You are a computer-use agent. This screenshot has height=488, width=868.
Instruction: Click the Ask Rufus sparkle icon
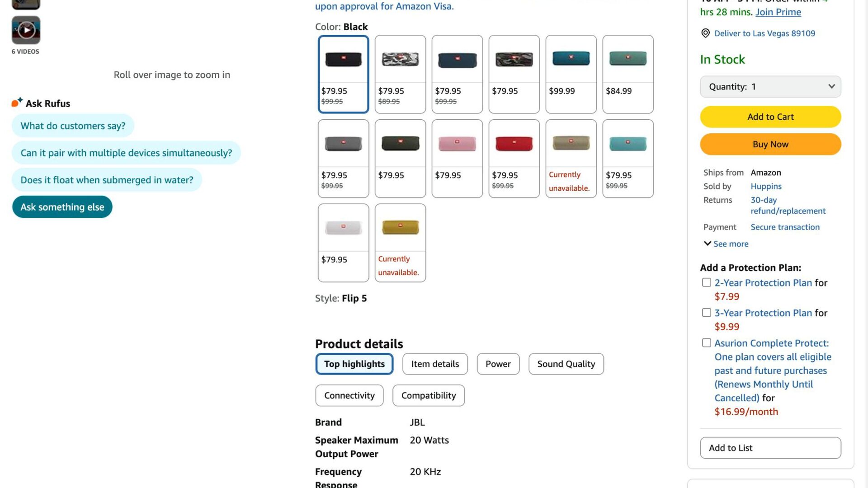[x=17, y=103]
